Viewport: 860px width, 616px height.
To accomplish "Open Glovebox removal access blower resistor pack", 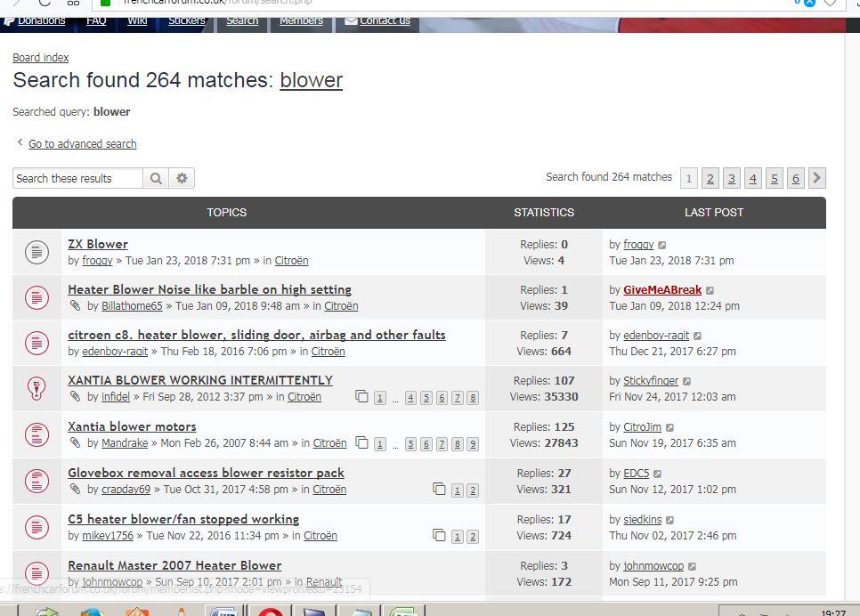I will tap(206, 473).
